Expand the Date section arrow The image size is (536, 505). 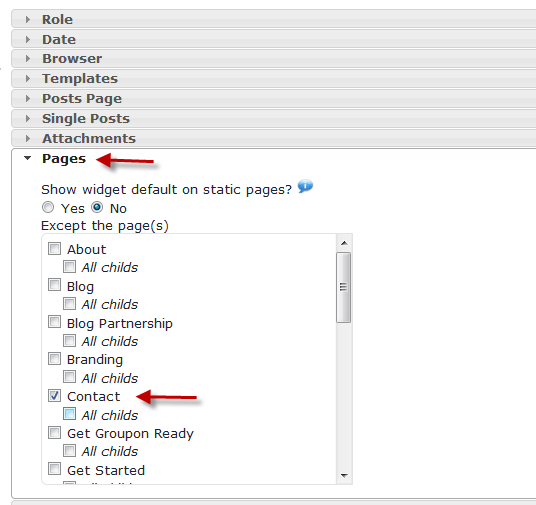28,39
